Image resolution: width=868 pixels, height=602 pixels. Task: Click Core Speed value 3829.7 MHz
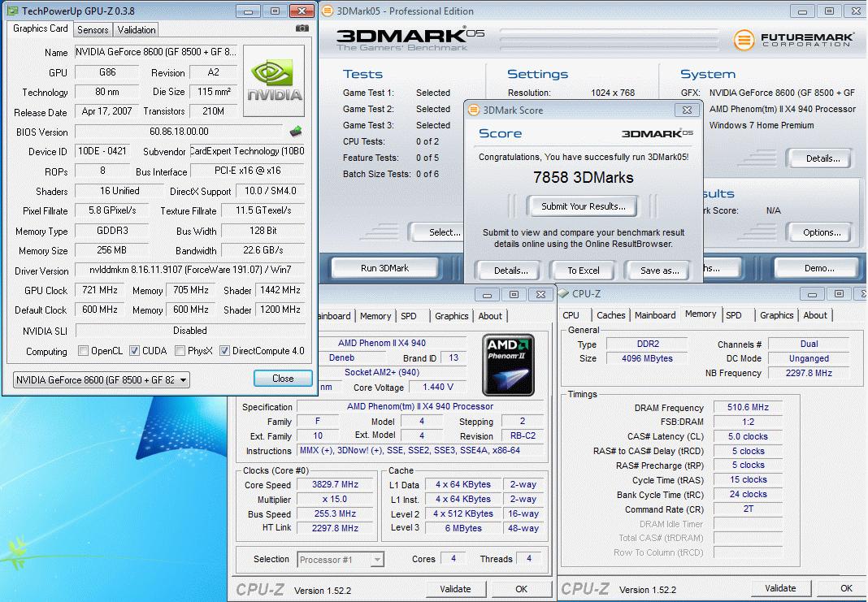[x=335, y=484]
